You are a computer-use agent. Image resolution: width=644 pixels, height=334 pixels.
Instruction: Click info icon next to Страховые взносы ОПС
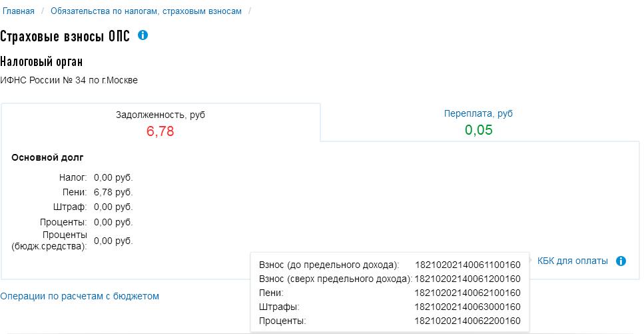coord(143,35)
